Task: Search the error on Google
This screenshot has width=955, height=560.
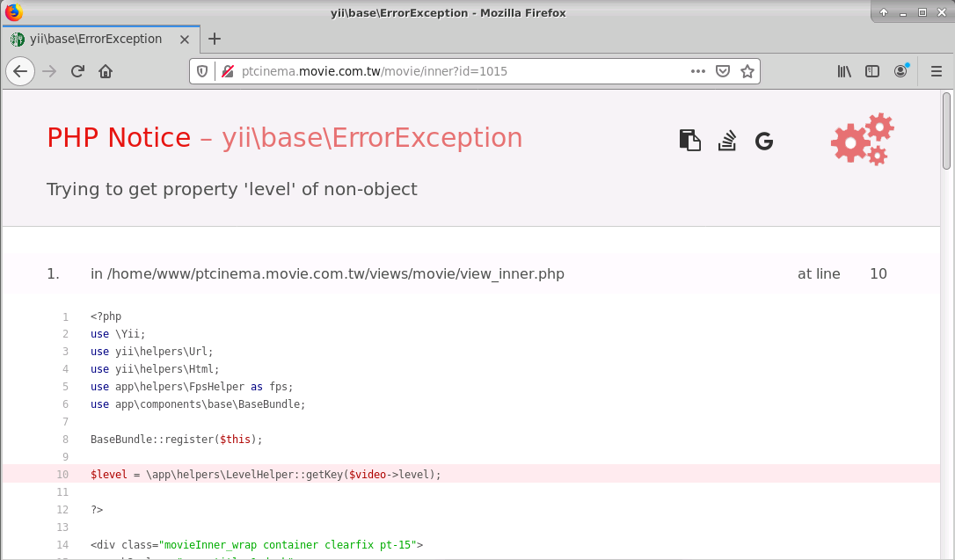Action: (x=764, y=142)
